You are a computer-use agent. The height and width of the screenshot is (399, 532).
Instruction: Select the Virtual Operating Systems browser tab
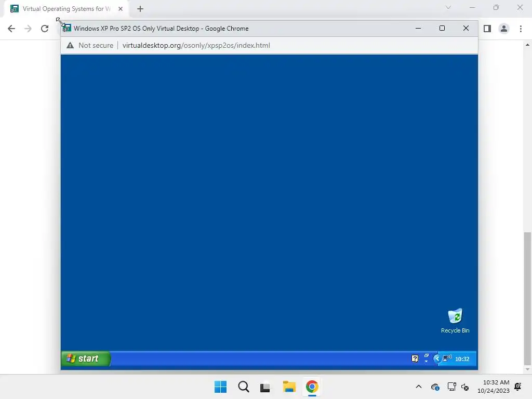(66, 9)
